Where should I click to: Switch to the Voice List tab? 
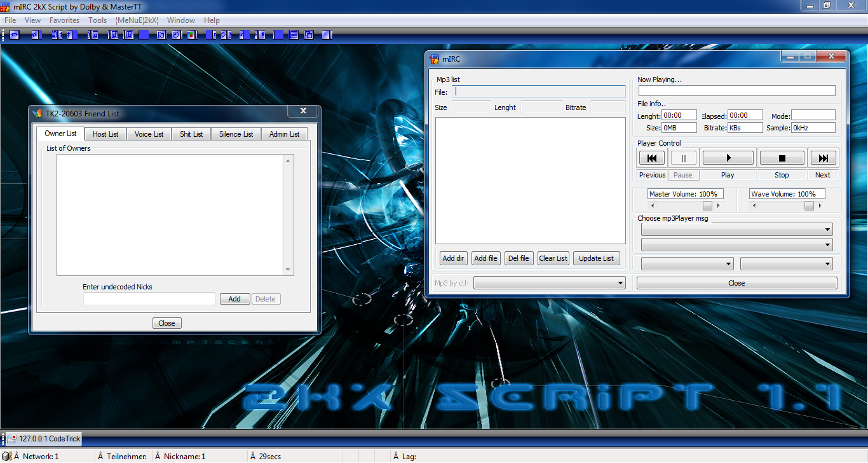[149, 134]
